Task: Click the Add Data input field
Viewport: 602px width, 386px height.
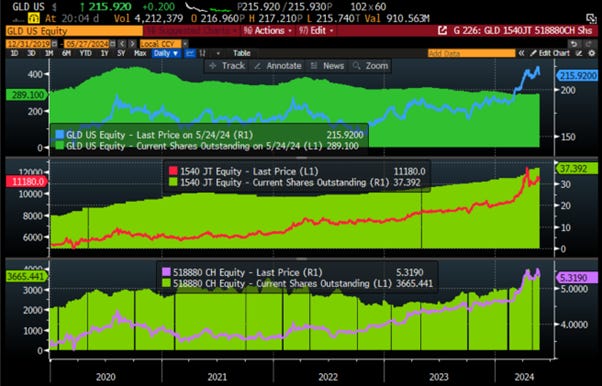Action: (471, 53)
